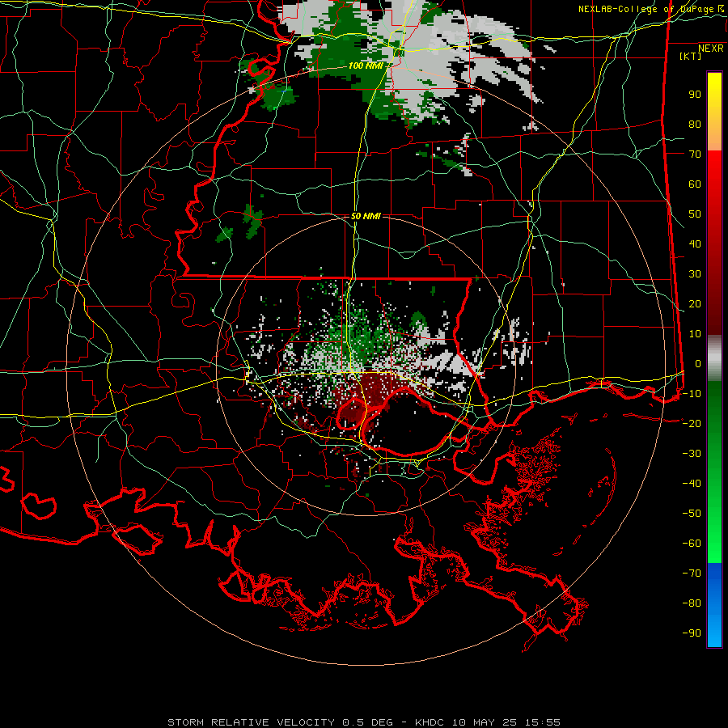Click the -50 value on the velocity scale
This screenshot has height=728, width=728.
tap(692, 514)
